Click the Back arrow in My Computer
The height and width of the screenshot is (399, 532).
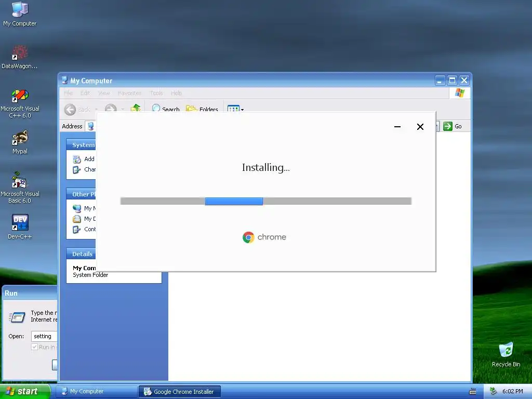(x=70, y=109)
